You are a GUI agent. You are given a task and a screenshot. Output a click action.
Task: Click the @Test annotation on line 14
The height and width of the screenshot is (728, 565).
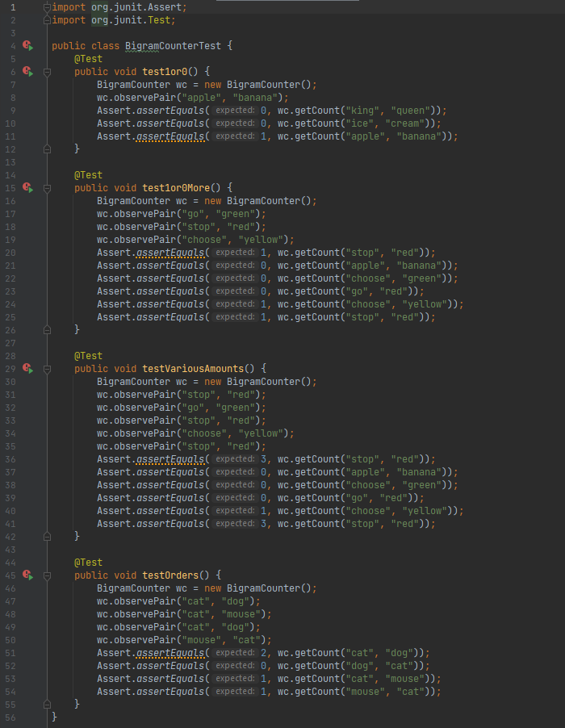pos(88,175)
